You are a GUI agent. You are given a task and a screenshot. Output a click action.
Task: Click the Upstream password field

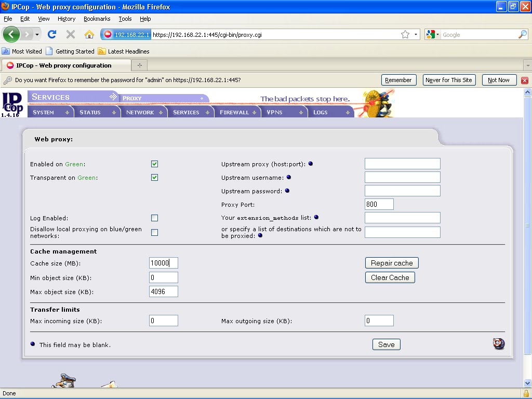(403, 191)
